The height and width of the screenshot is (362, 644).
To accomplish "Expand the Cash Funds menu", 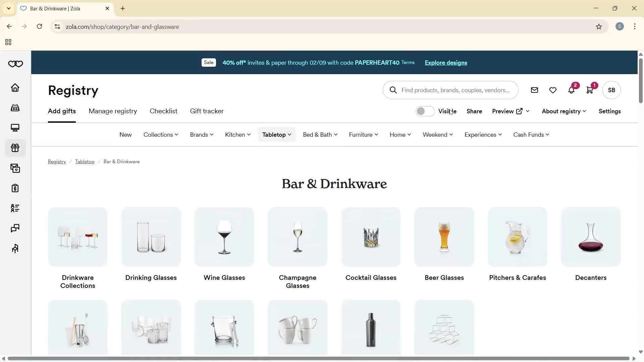I will 531,134.
